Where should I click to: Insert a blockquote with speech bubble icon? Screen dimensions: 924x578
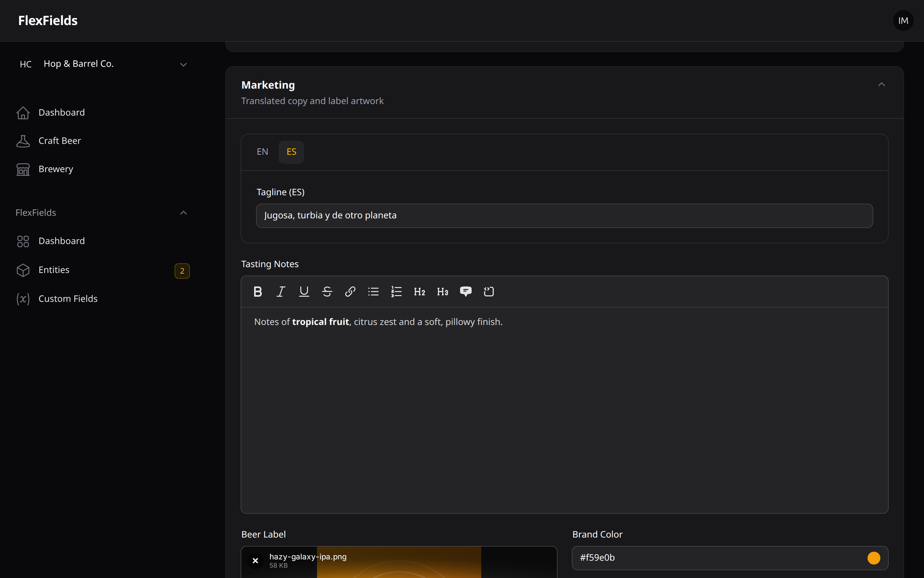[x=465, y=291]
